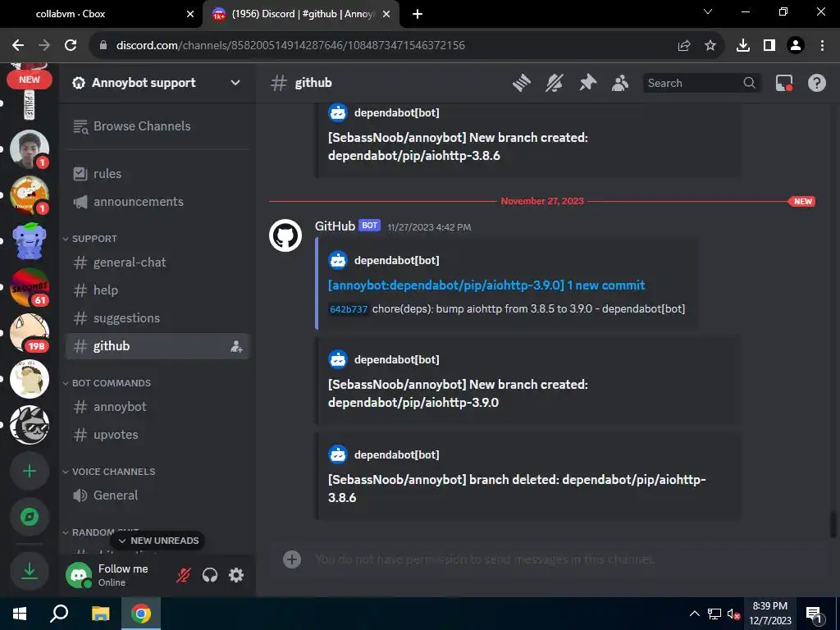Open the suggestions channel
This screenshot has width=840, height=630.
point(157,318)
